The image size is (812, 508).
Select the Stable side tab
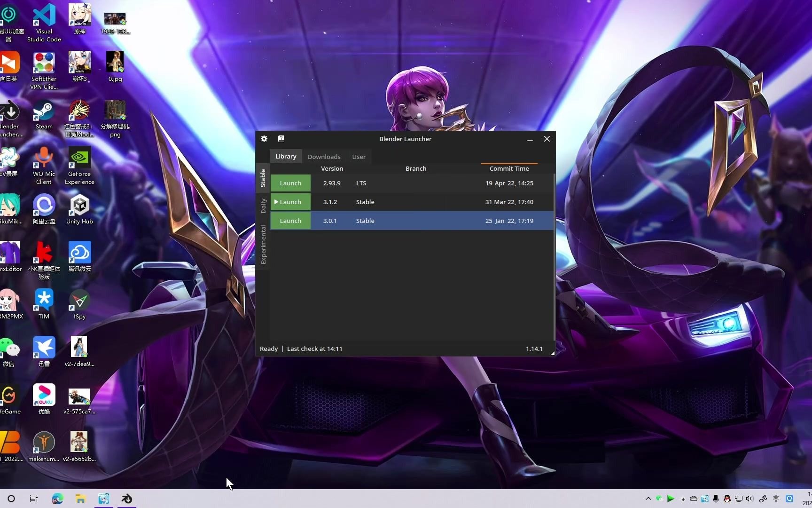point(263,178)
